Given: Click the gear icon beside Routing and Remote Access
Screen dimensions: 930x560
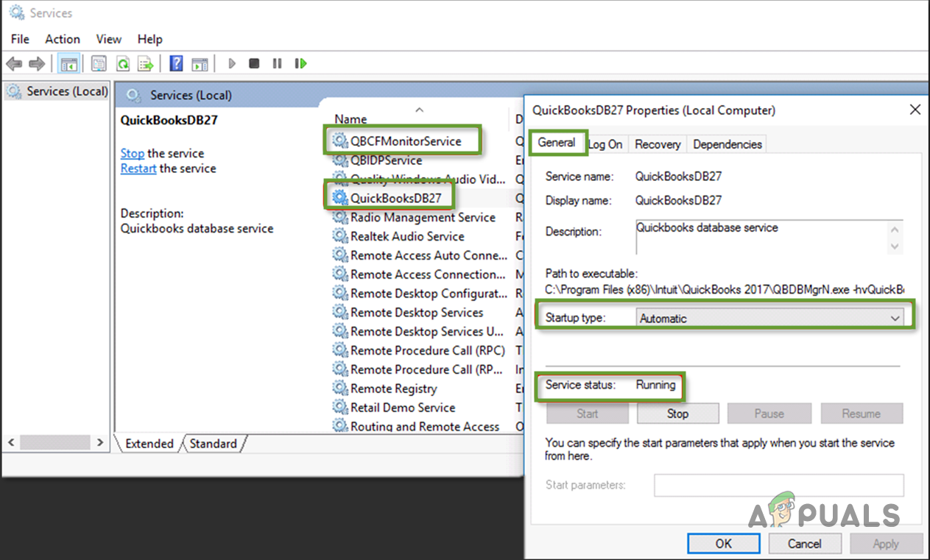Looking at the screenshot, I should (x=339, y=427).
